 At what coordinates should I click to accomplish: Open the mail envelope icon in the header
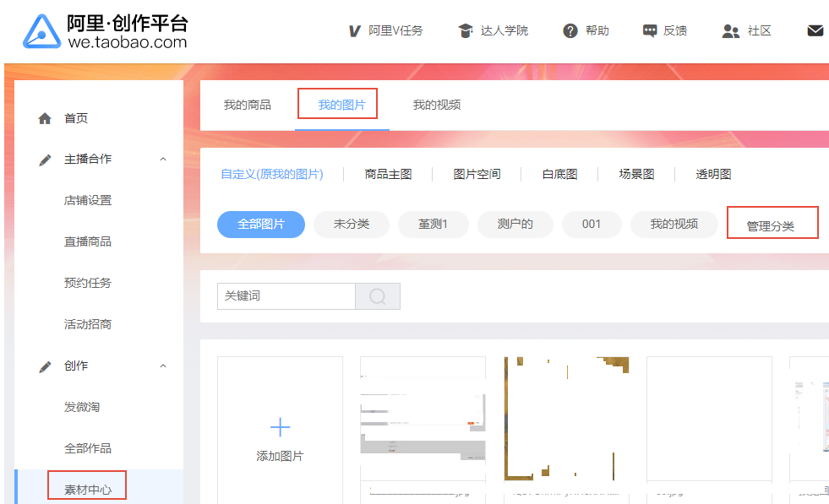[815, 30]
